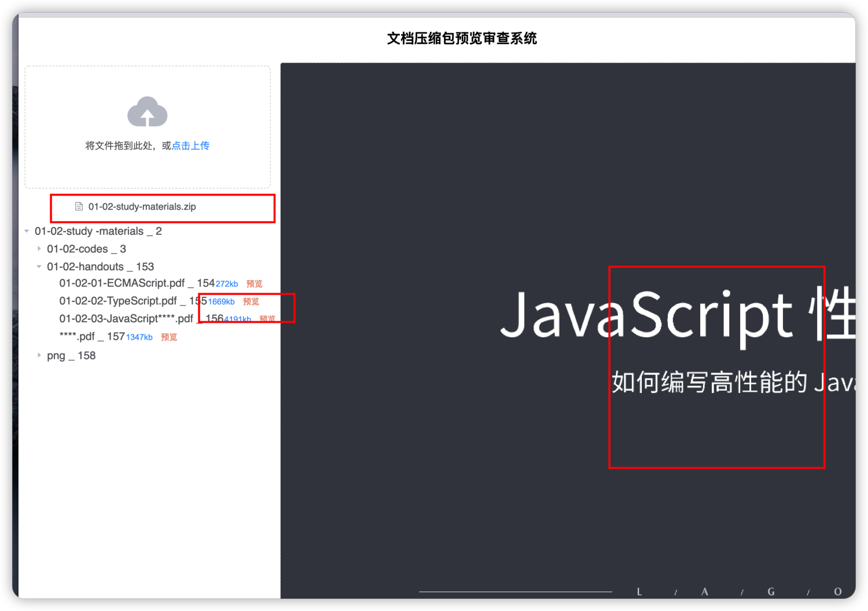Click the 如何编写高性能的 subtitle in preview
Image resolution: width=868 pixels, height=611 pixels.
709,382
